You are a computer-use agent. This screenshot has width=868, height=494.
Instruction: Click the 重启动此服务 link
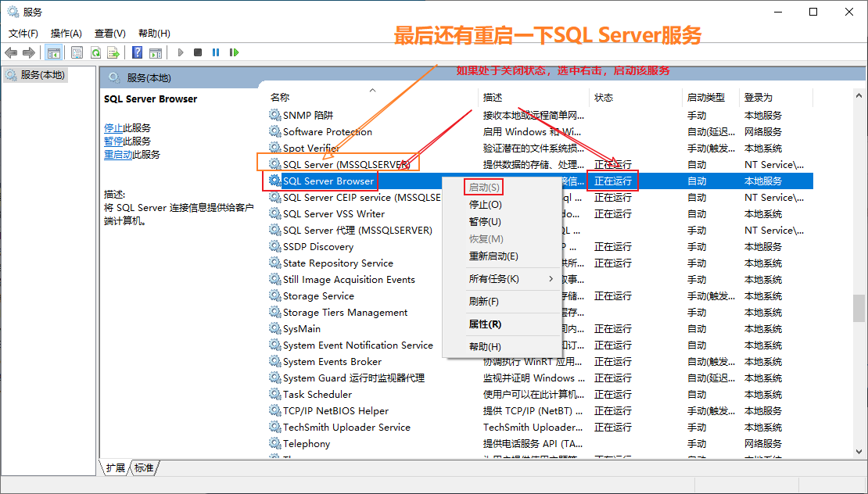tap(120, 154)
